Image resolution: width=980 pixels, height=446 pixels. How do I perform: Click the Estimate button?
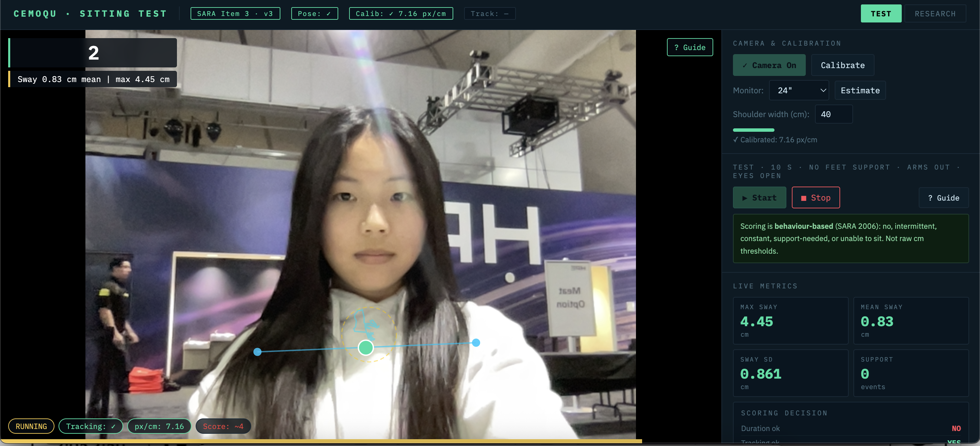(x=860, y=91)
